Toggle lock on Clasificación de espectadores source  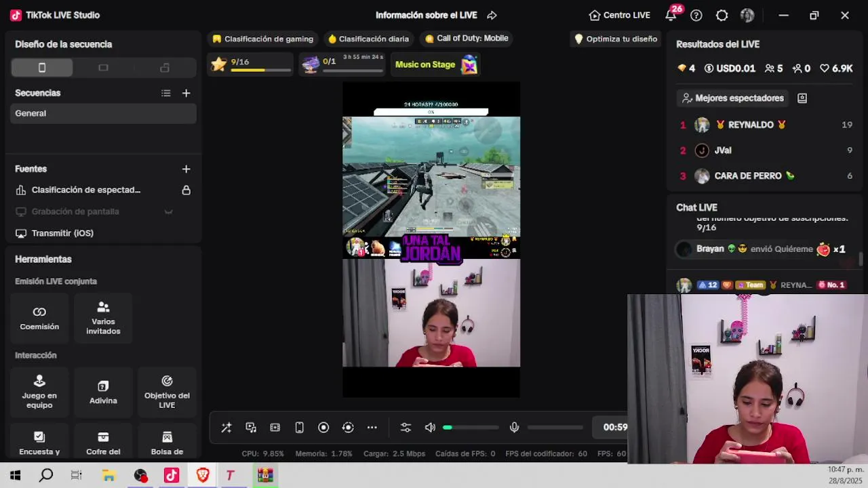(186, 190)
